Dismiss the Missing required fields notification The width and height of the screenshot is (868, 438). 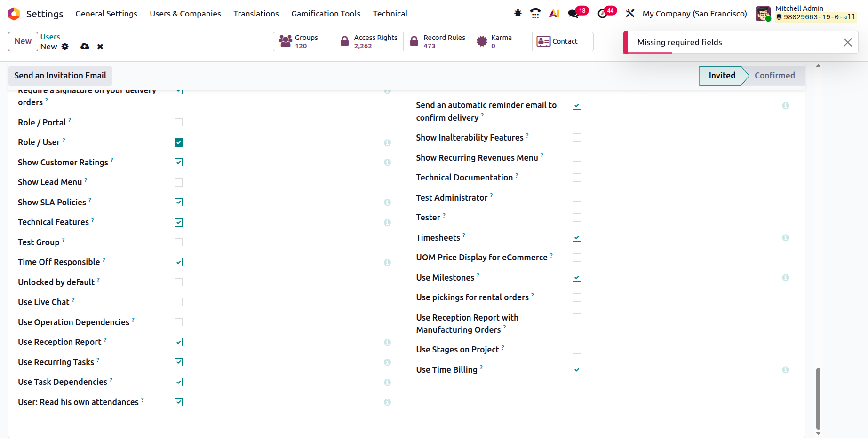coord(847,42)
